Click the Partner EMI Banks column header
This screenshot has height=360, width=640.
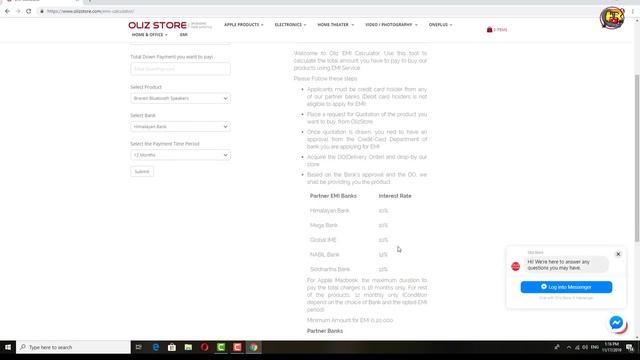tap(333, 196)
